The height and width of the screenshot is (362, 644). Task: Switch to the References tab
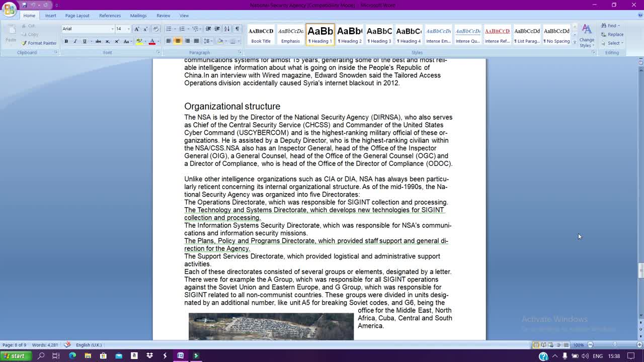coord(110,16)
